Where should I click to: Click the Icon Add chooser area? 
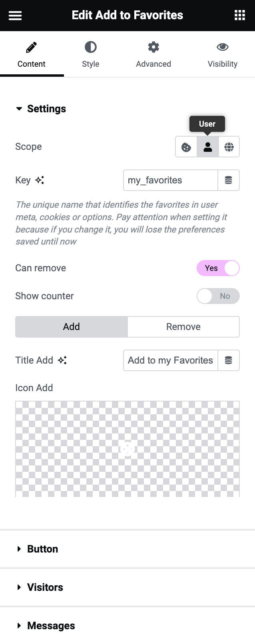pyautogui.click(x=127, y=449)
